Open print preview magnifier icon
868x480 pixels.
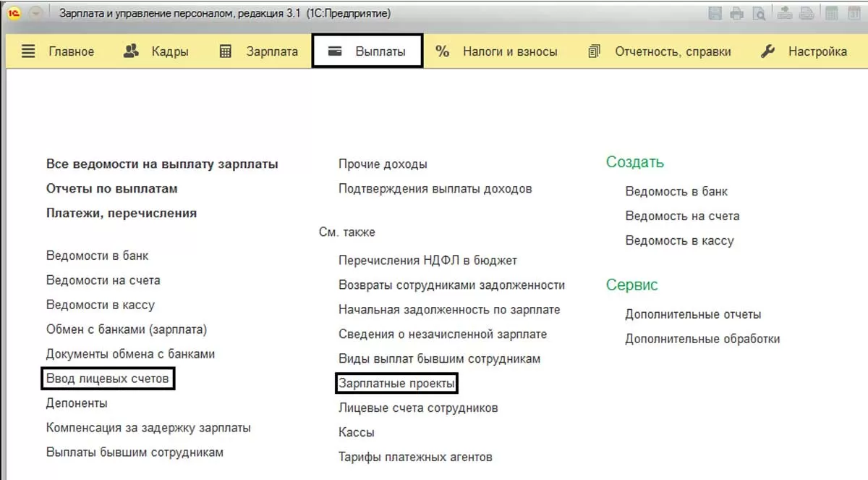(759, 14)
